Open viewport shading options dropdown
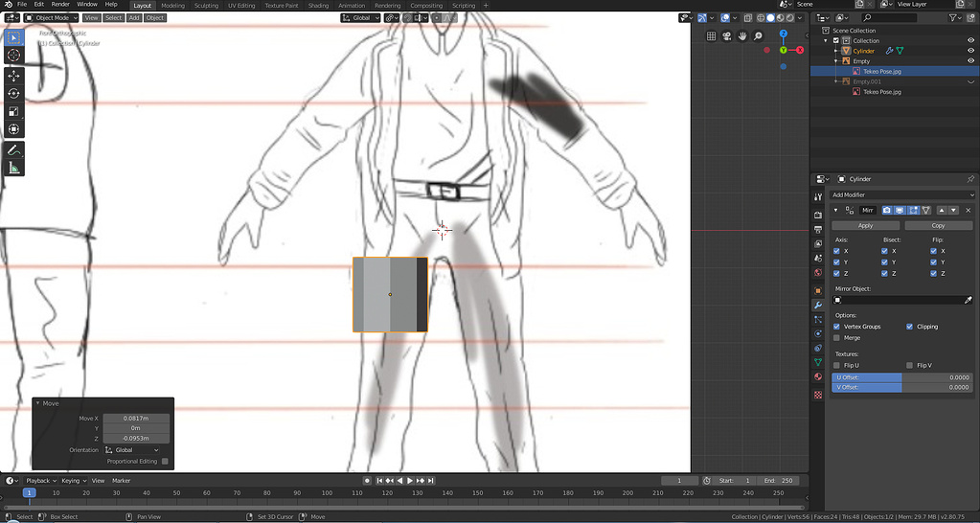This screenshot has width=980, height=523. (x=800, y=18)
